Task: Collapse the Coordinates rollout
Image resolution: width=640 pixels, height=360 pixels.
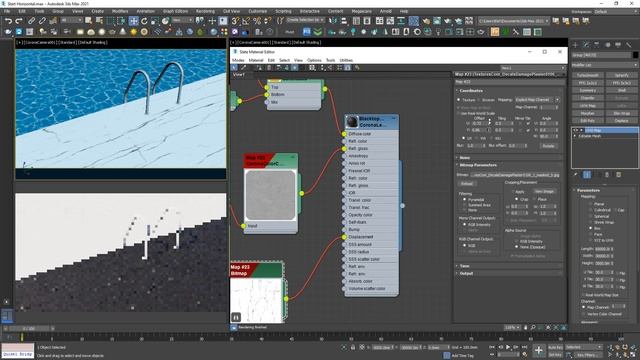Action: [509, 91]
